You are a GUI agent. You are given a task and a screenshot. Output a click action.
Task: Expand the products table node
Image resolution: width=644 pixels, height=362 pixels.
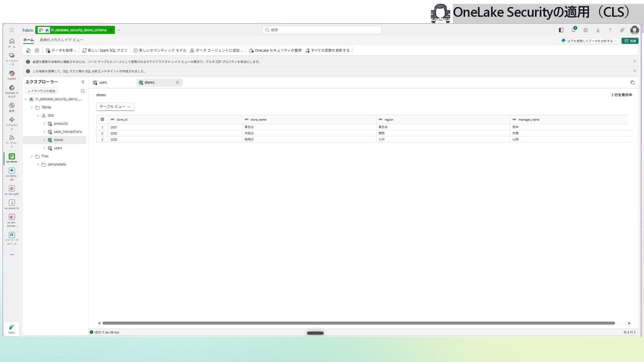(x=44, y=124)
